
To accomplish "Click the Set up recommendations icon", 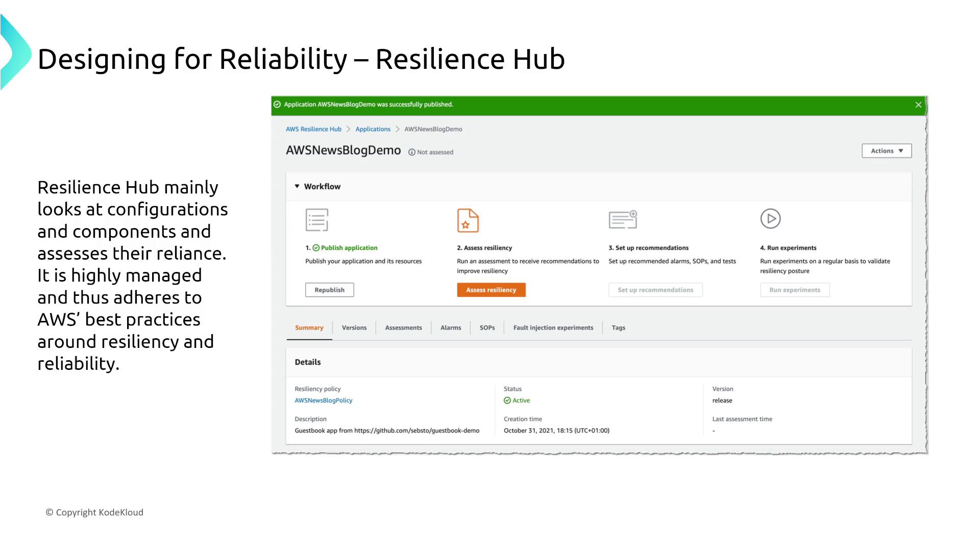I will 623,219.
